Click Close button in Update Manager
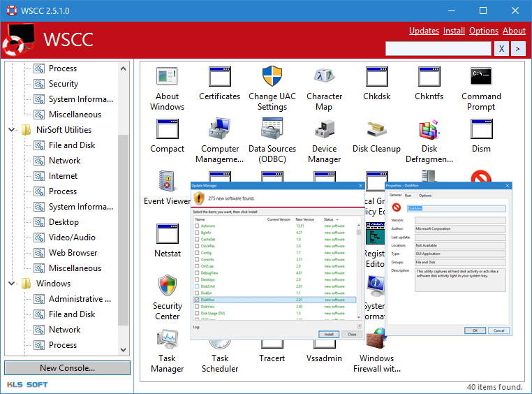The width and height of the screenshot is (532, 394). click(352, 335)
